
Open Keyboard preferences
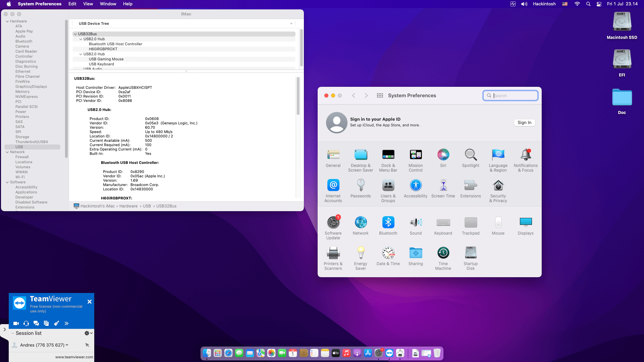point(443,226)
